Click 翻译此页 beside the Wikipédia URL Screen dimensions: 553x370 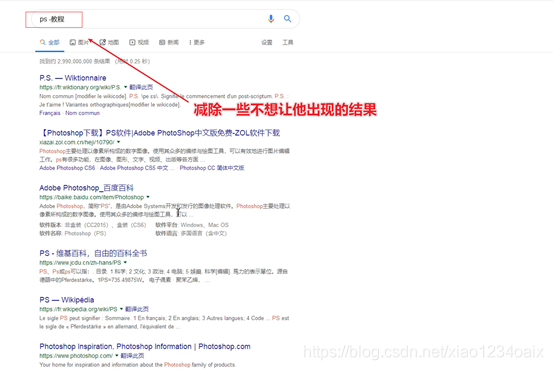point(137,309)
